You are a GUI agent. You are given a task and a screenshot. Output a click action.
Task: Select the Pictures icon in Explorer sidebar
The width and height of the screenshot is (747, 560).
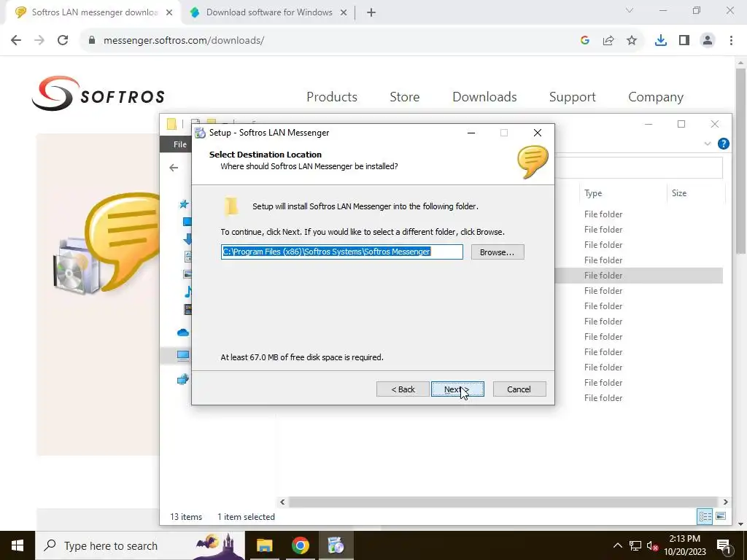(187, 274)
